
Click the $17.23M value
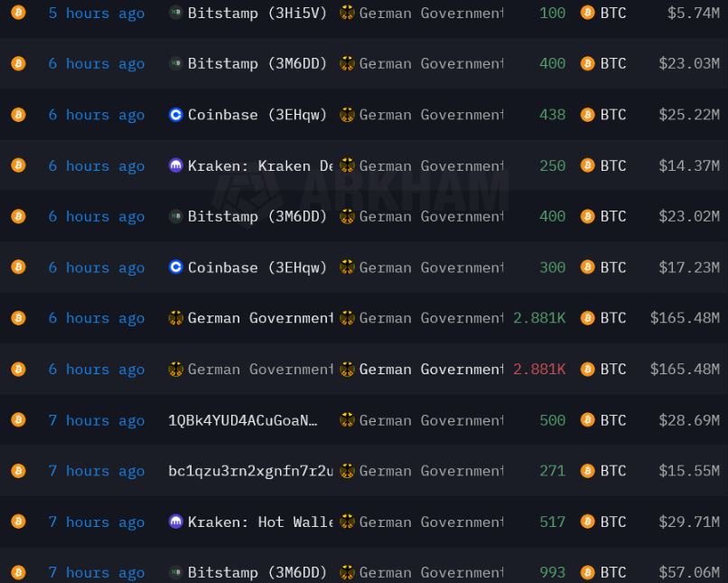[689, 268]
